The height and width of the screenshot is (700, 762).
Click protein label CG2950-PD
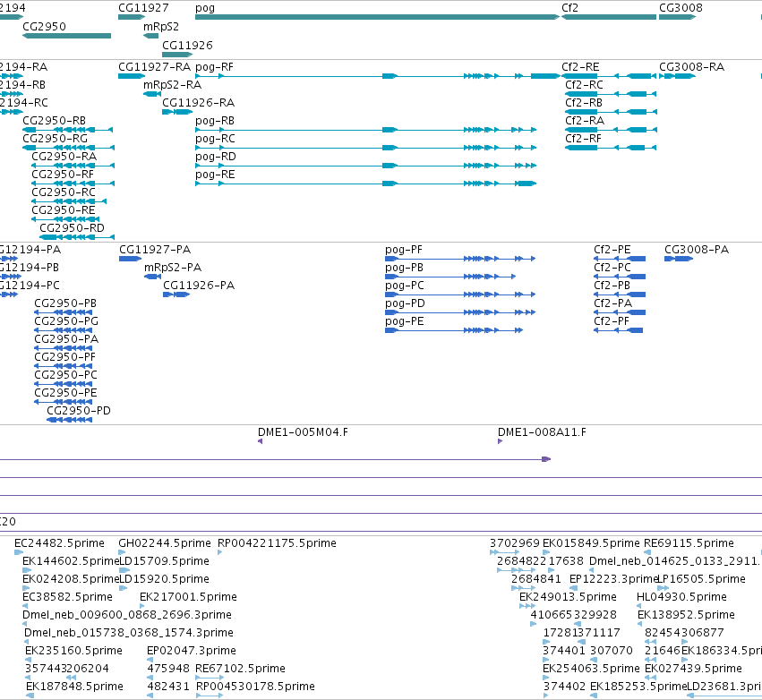(x=79, y=411)
